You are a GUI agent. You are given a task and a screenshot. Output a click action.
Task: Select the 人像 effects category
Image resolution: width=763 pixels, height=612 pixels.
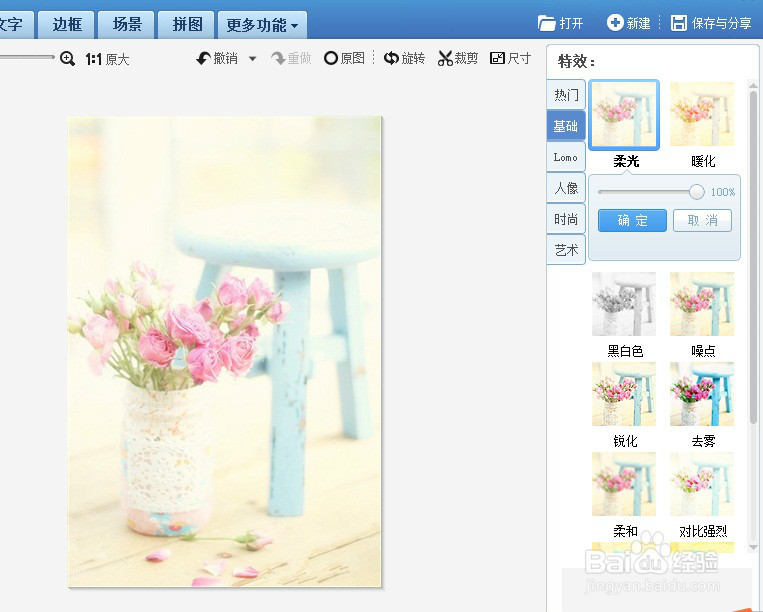pyautogui.click(x=566, y=188)
